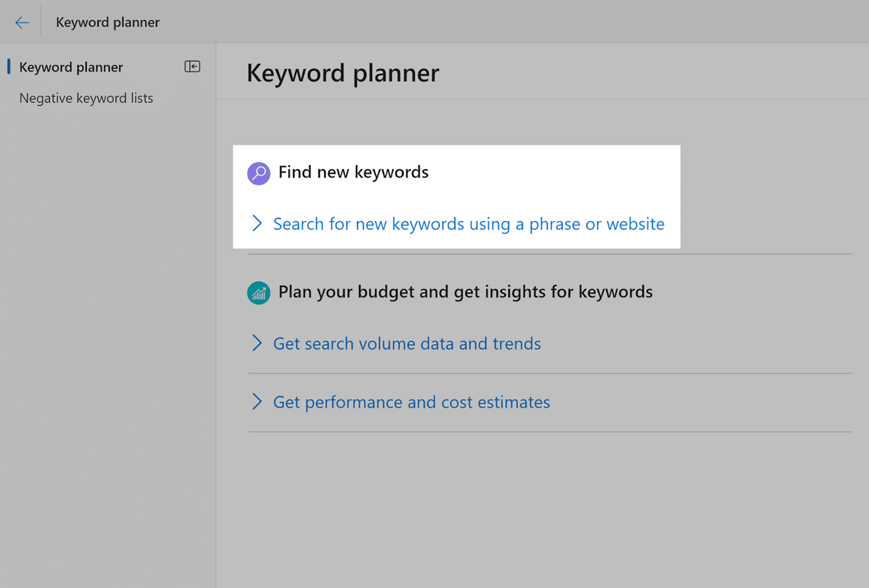Click Plan your budget and get insights heading
Screen dimensions: 869x588
[465, 292]
